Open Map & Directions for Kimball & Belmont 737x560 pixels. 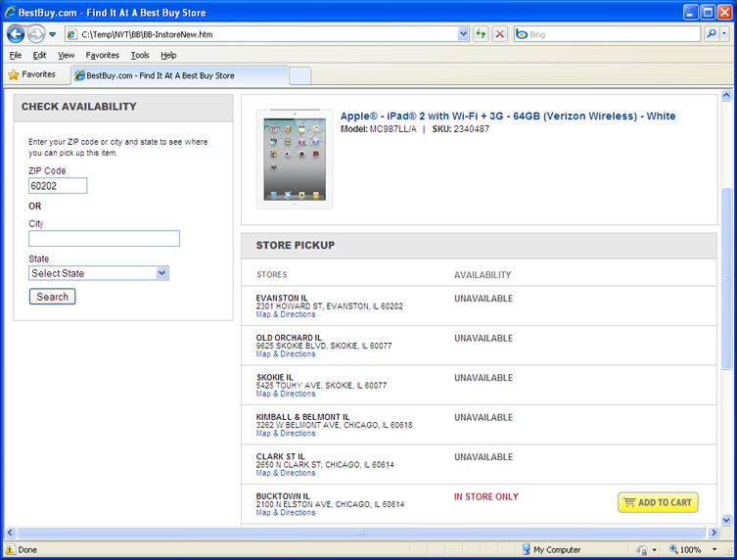tap(286, 433)
